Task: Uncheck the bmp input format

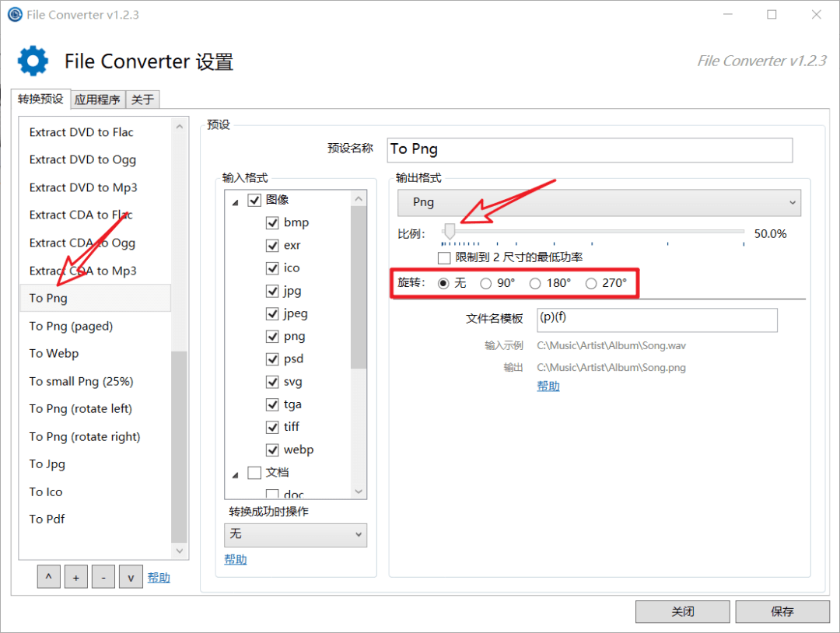Action: (x=272, y=222)
